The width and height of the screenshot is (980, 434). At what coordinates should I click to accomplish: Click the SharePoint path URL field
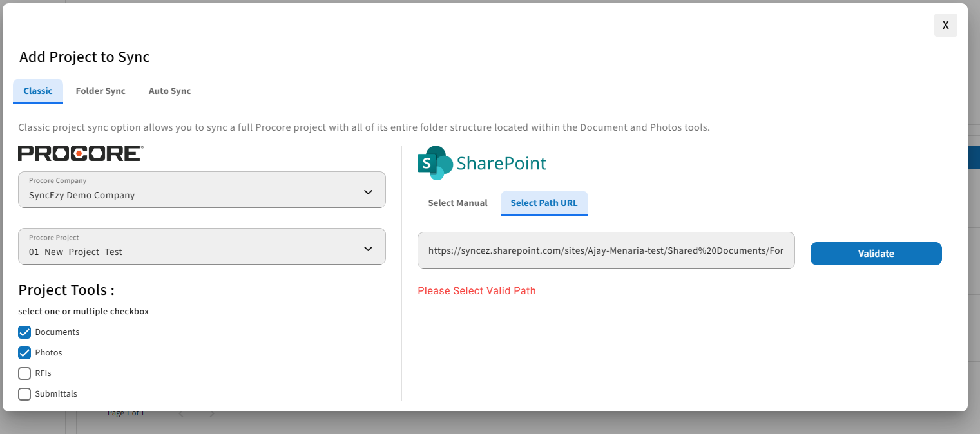pyautogui.click(x=606, y=250)
